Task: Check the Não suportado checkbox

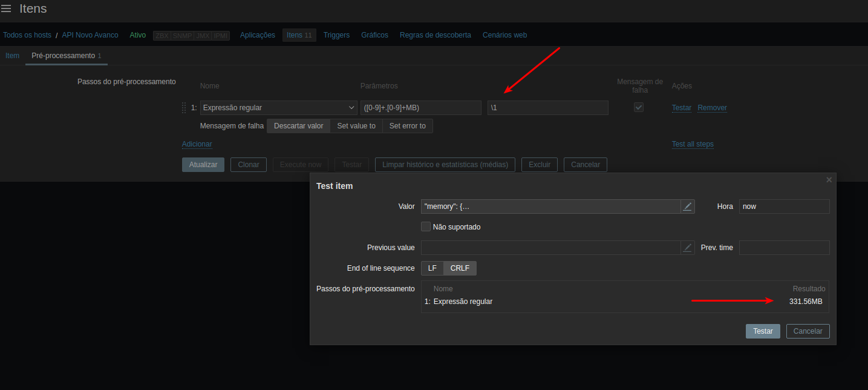Action: click(426, 226)
